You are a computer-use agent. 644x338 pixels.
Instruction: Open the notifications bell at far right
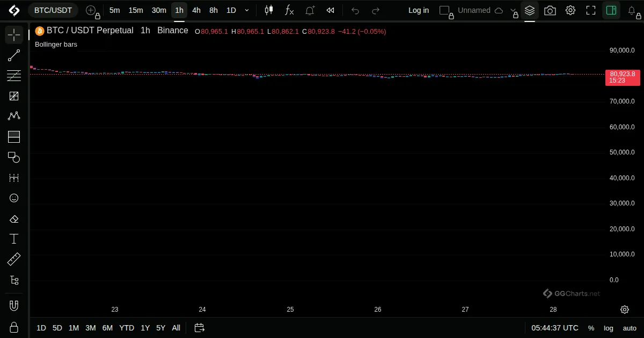pos(632,10)
